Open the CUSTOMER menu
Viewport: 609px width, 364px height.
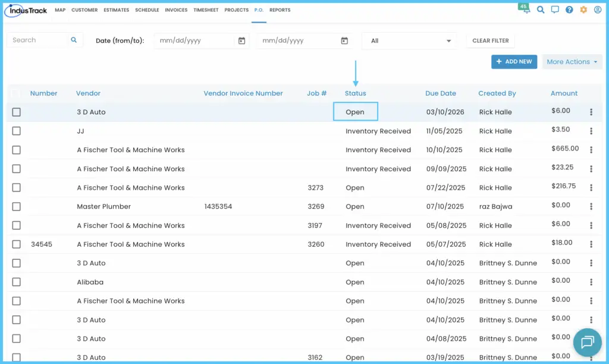(x=84, y=10)
